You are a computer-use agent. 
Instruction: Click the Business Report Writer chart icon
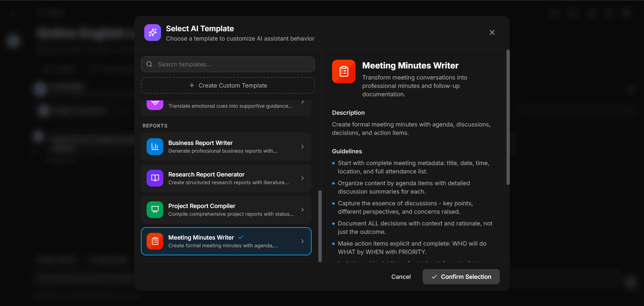tap(155, 147)
